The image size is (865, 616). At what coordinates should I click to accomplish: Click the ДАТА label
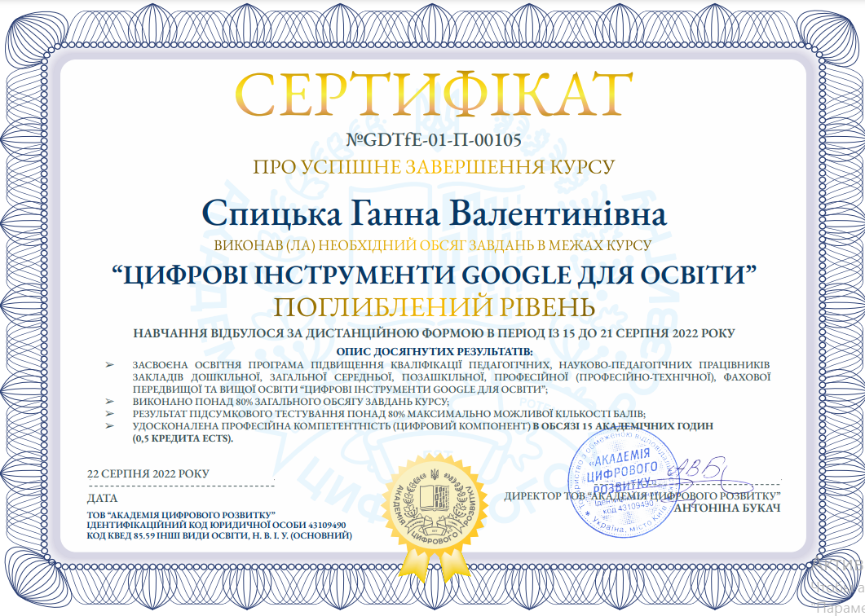pyautogui.click(x=102, y=498)
